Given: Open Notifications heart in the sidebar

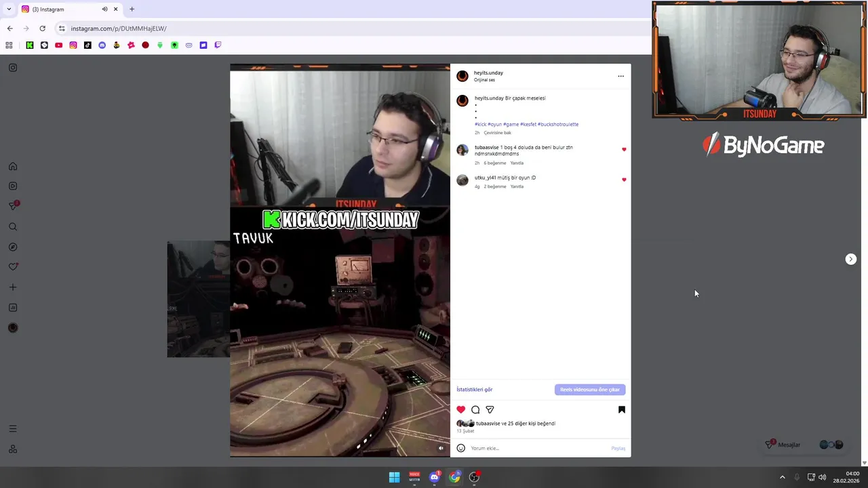Looking at the screenshot, I should click(13, 267).
